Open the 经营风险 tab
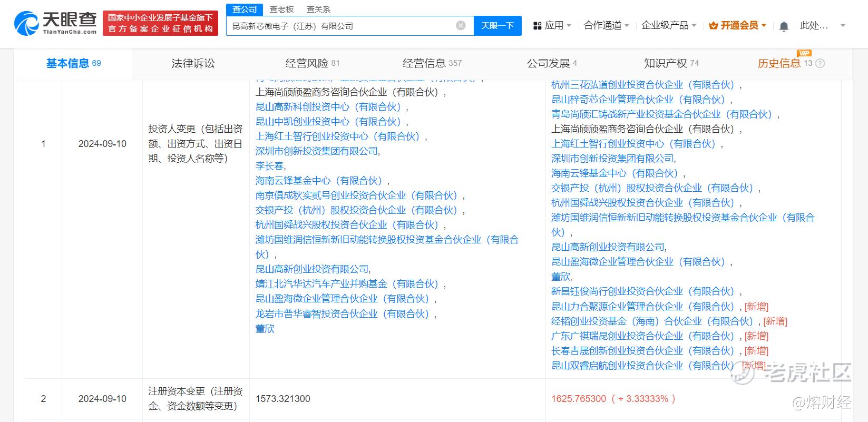This screenshot has width=868, height=422. click(313, 64)
